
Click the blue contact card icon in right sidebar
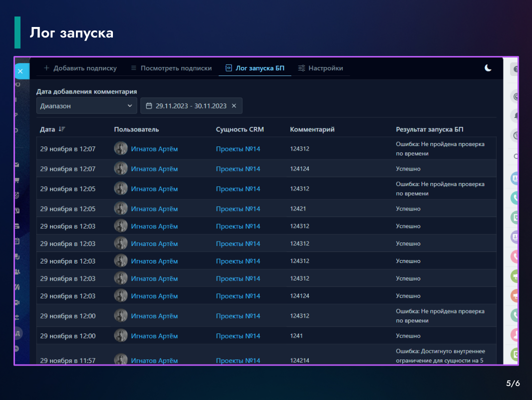tap(515, 178)
